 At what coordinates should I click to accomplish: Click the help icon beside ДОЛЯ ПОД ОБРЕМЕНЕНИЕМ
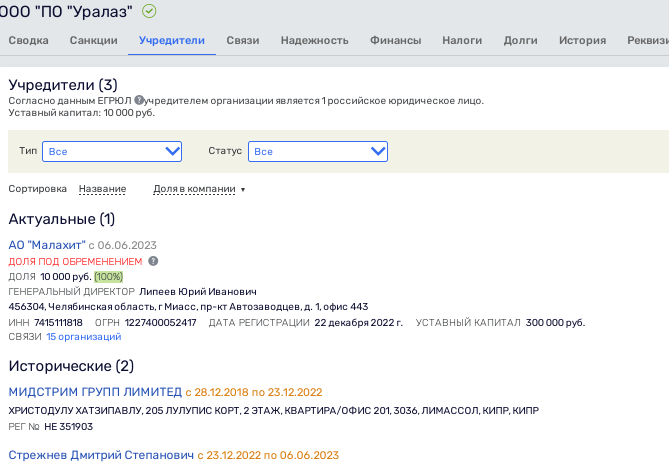[x=153, y=261]
